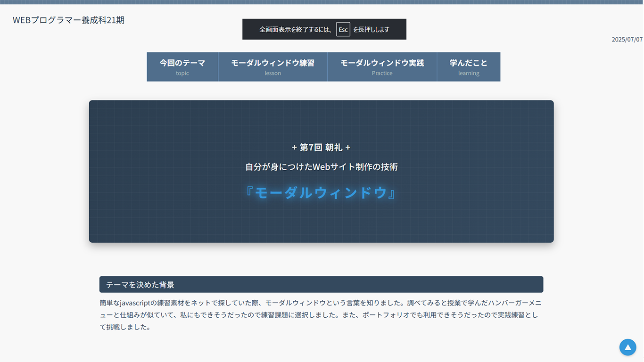644x362 pixels.
Task: Click the 'Practice' sublabel in navigation
Action: tap(382, 74)
